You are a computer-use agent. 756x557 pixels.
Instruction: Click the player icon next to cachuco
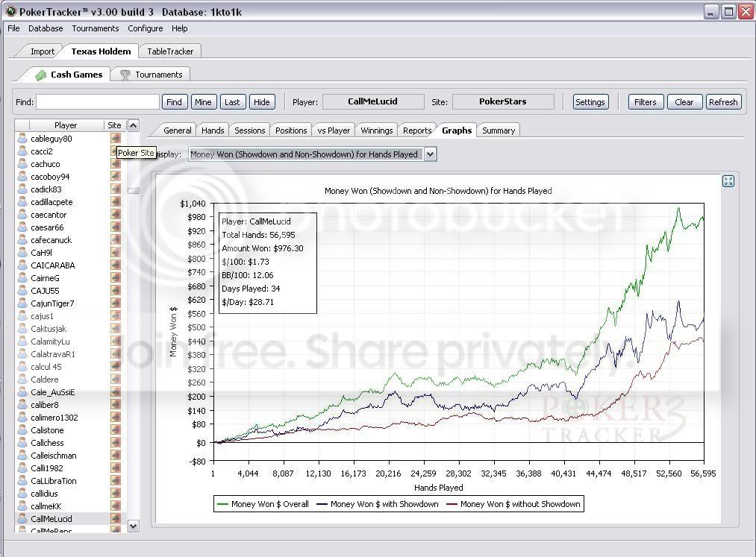click(x=22, y=164)
